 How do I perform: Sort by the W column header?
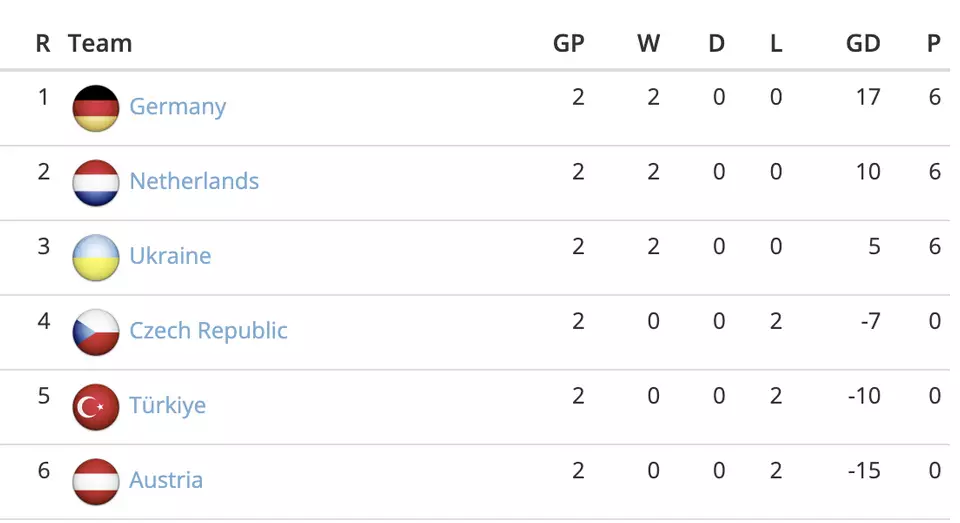click(649, 44)
